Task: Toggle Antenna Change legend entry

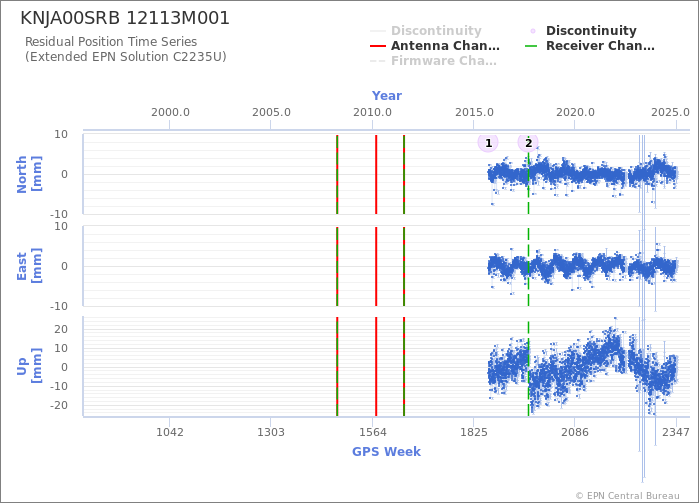Action: 435,46
